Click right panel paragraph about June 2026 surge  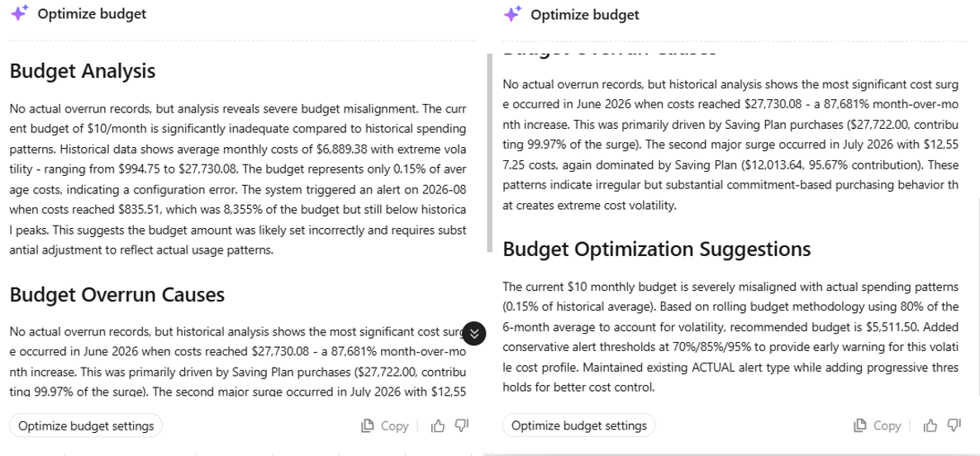pyautogui.click(x=730, y=145)
